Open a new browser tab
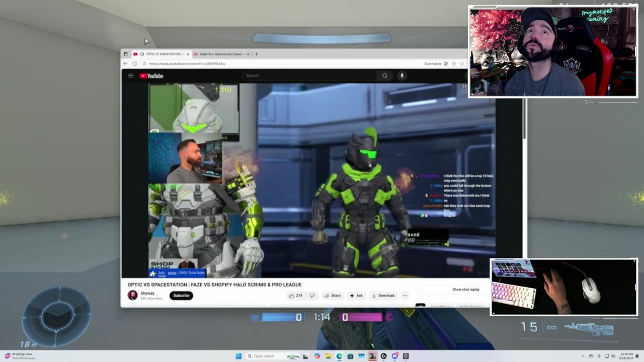The width and height of the screenshot is (644, 362). 256,54
